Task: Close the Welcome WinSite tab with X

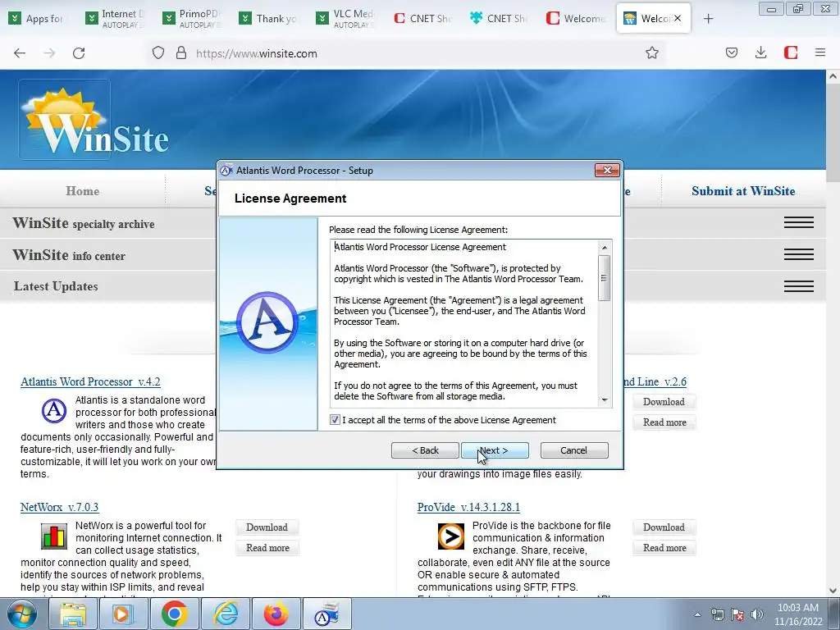Action: pyautogui.click(x=678, y=18)
